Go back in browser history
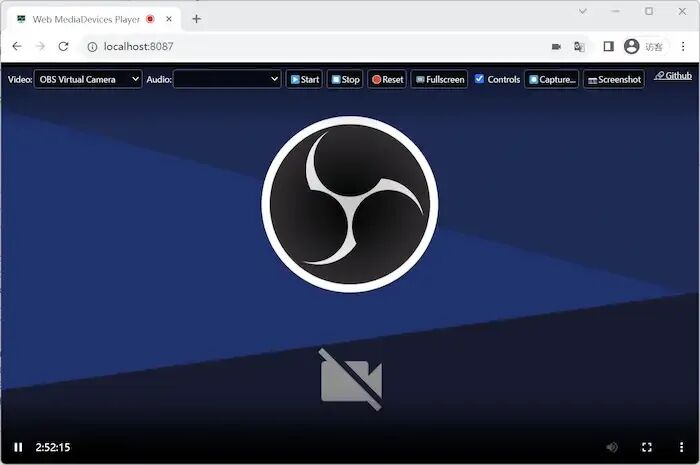 point(17,46)
